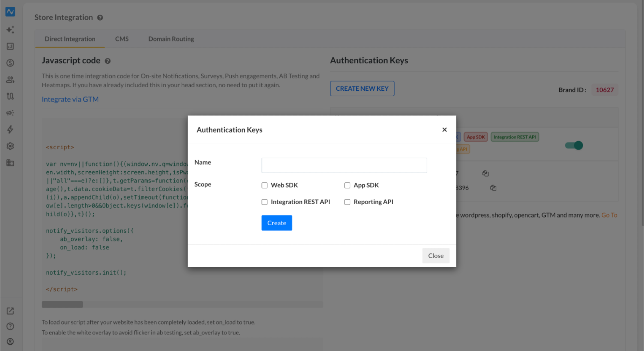Open the sparkles AI icon in the sidebar

click(10, 29)
